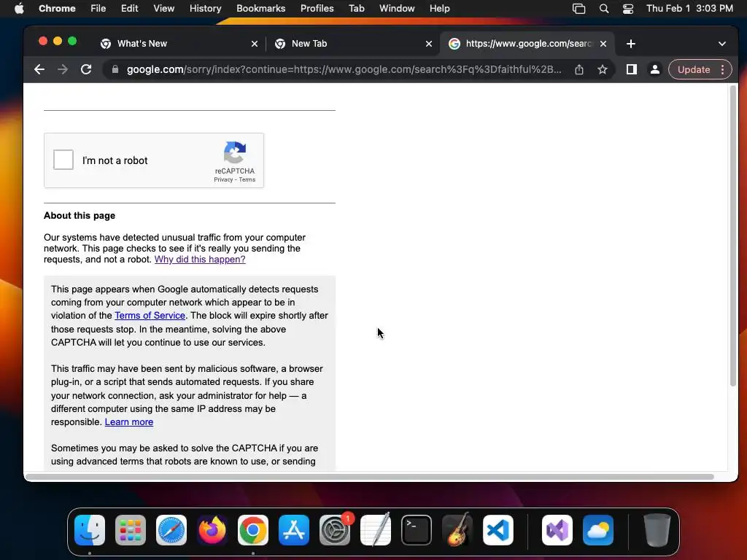Click the Stage Manager icon in menu bar
Viewport: 747px width, 560px height.
point(578,9)
